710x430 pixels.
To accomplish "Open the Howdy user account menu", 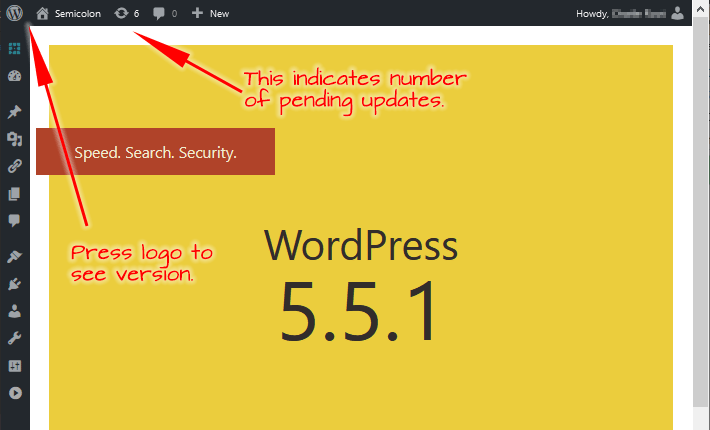I will (629, 14).
